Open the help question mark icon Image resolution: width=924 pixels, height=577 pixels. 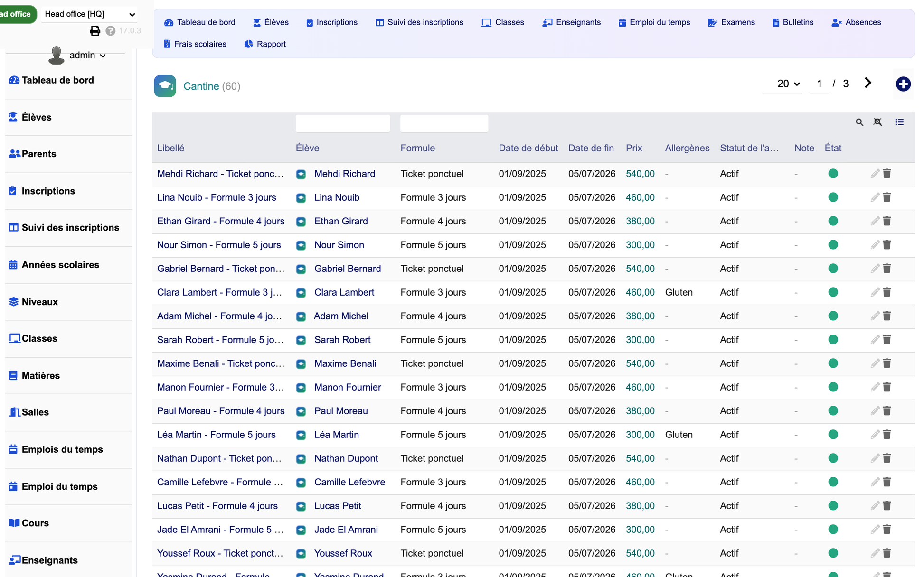111,31
